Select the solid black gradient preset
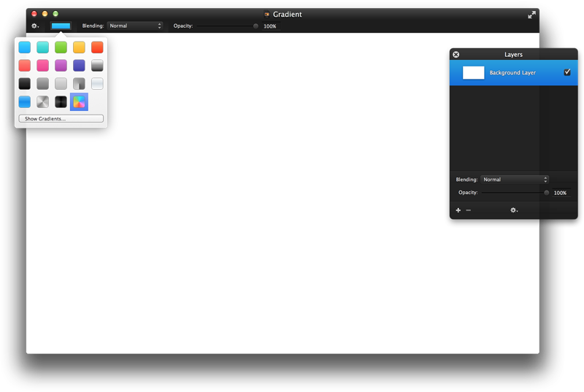The width and height of the screenshot is (584, 392). (x=25, y=84)
